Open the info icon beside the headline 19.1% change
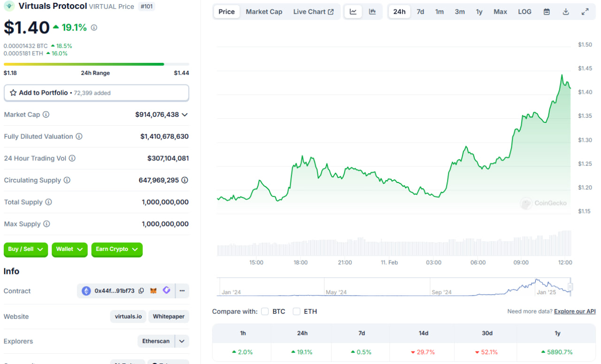601x364 pixels. [x=94, y=28]
